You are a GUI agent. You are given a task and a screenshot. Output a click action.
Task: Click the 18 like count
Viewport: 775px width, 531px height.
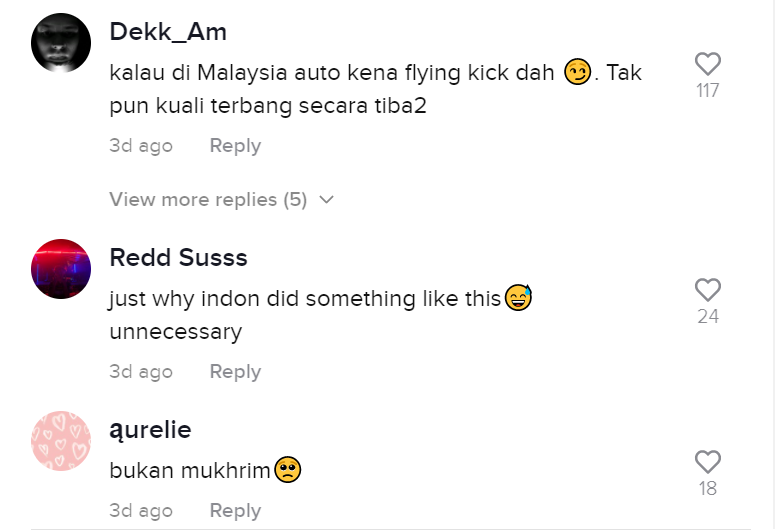(x=707, y=489)
